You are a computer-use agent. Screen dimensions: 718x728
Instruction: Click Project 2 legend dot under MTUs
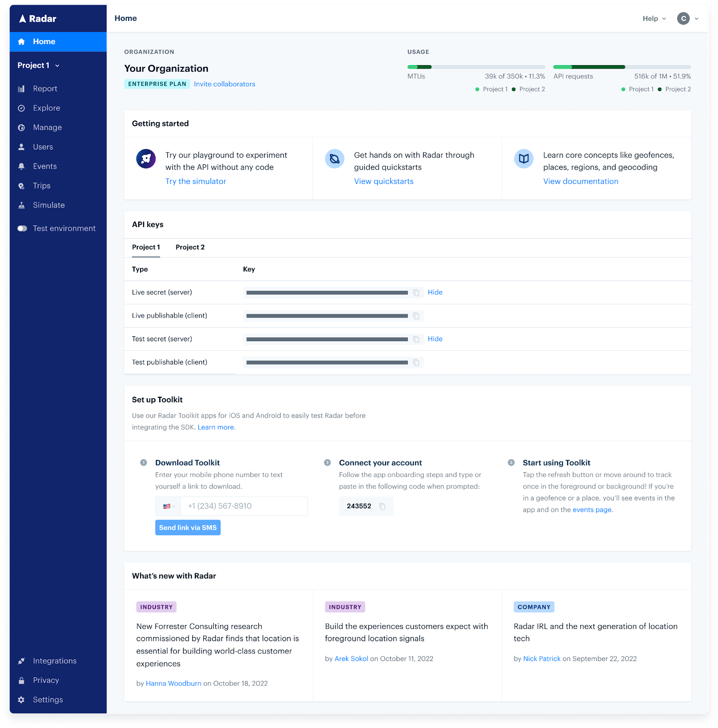[x=513, y=90]
